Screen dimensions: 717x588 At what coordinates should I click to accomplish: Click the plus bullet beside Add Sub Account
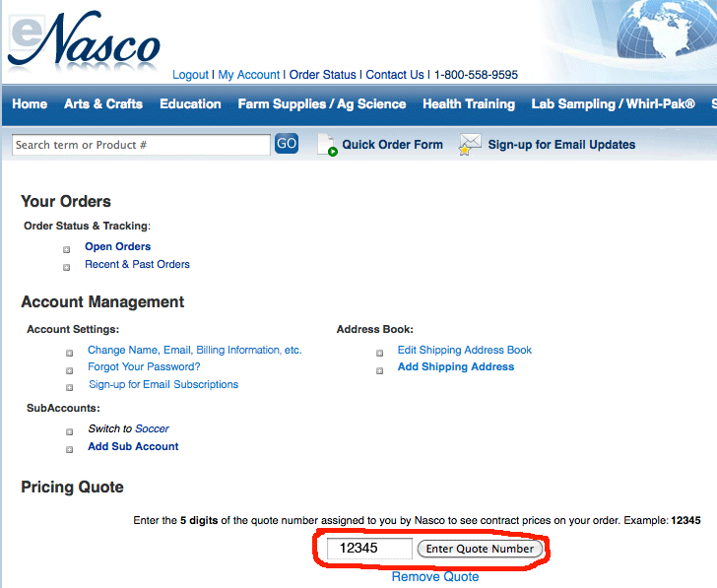pos(70,449)
